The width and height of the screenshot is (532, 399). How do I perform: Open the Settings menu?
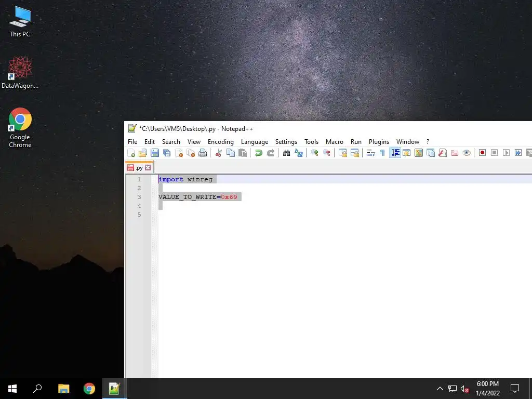[x=286, y=142]
